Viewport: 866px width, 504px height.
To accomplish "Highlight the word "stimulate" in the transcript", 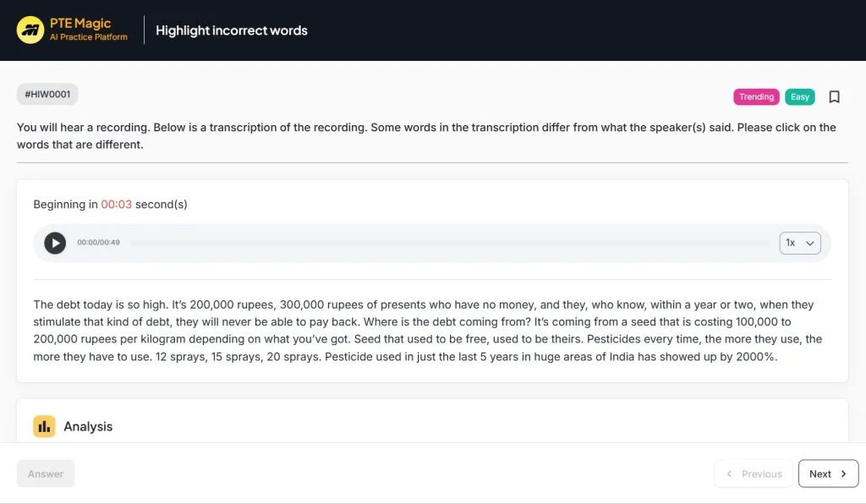I will 60,322.
